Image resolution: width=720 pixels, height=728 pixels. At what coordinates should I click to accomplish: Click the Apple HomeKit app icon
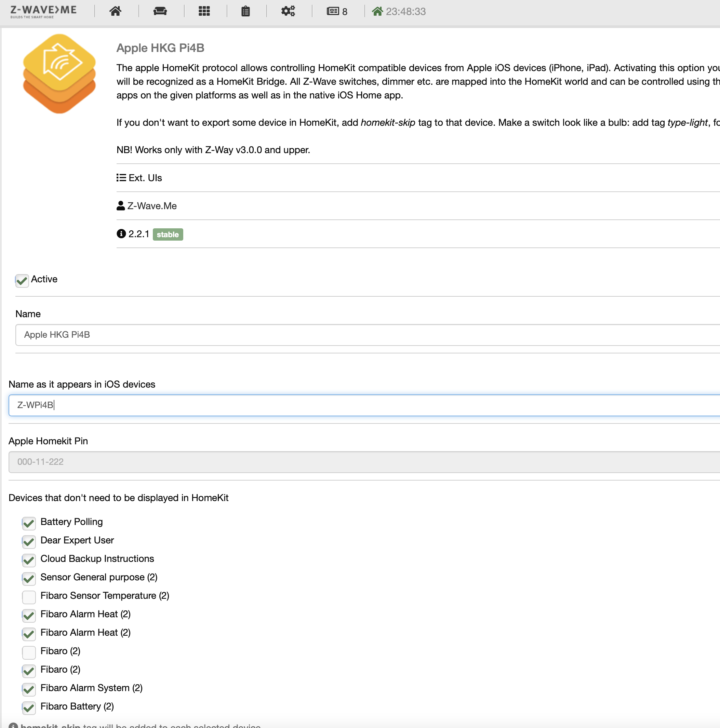pos(59,74)
